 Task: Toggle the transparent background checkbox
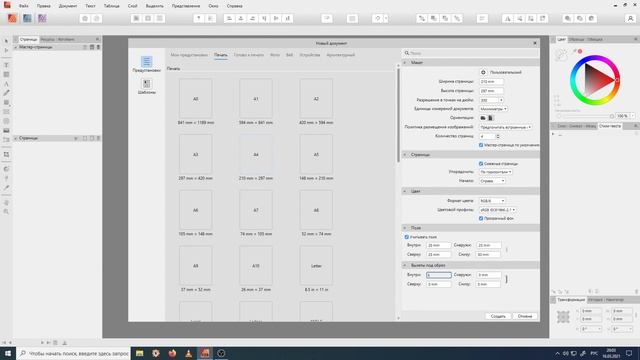[x=481, y=218]
